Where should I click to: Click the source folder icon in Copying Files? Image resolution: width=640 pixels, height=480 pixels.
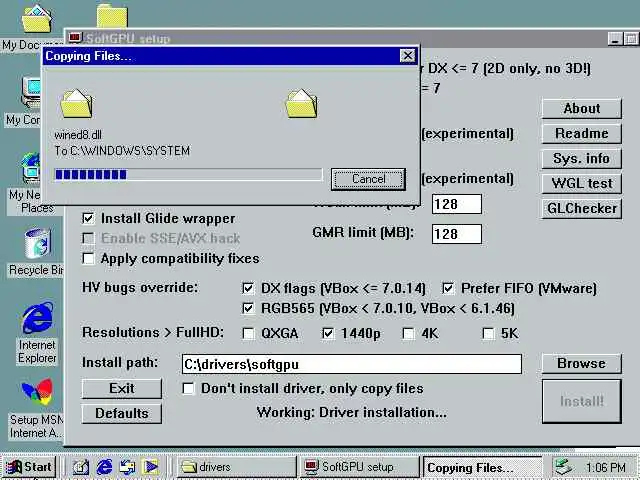(76, 104)
